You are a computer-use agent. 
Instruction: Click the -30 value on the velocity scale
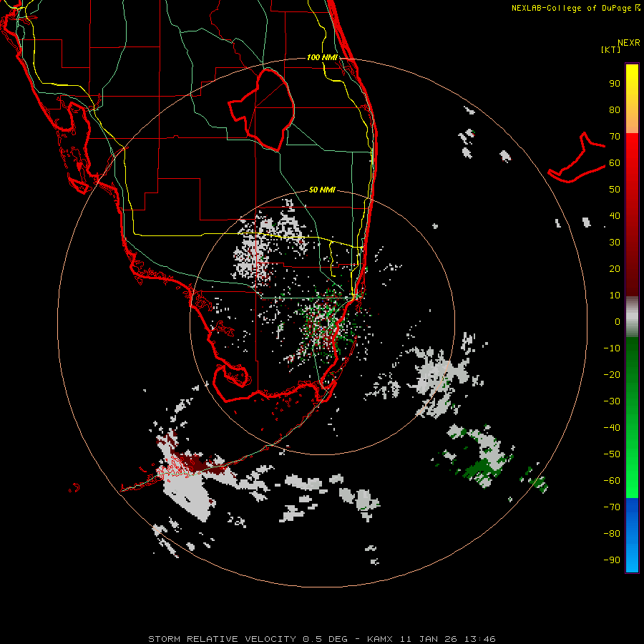612,401
